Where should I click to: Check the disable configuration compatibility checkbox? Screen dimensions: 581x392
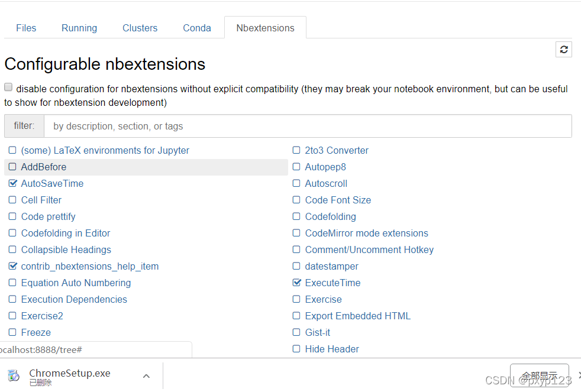[8, 88]
